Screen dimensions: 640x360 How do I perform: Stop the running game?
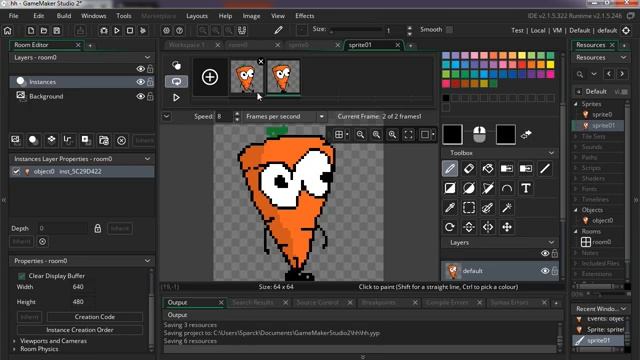pos(130,31)
